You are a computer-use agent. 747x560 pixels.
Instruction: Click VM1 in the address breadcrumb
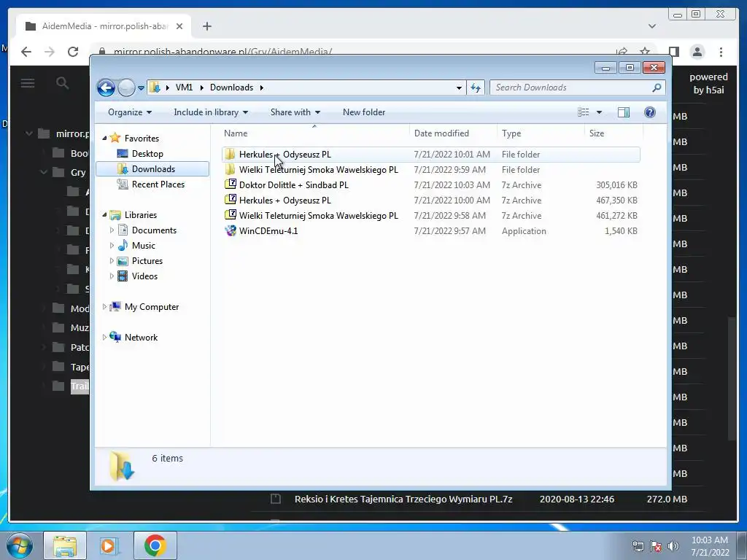(x=184, y=87)
